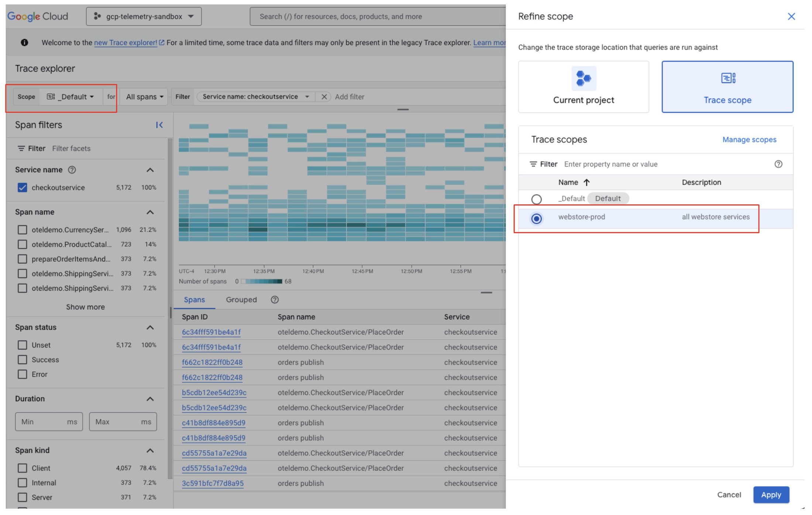Remove the Service name checkoutservice filter
Image resolution: width=812 pixels, height=515 pixels.
point(324,97)
